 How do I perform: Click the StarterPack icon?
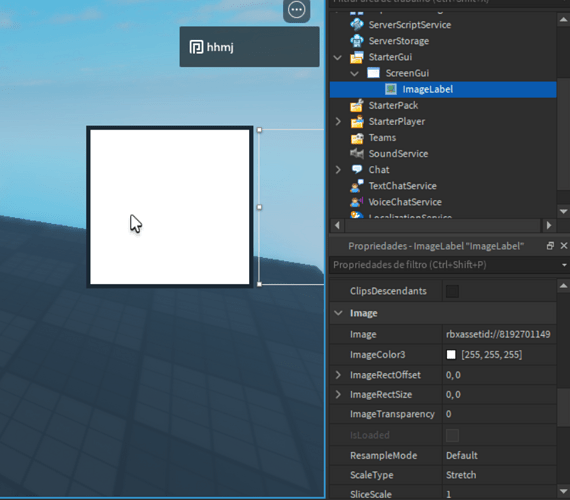pos(357,105)
